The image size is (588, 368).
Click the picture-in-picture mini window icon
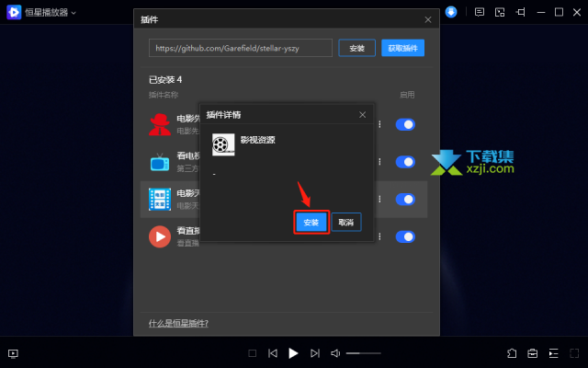pyautogui.click(x=500, y=12)
